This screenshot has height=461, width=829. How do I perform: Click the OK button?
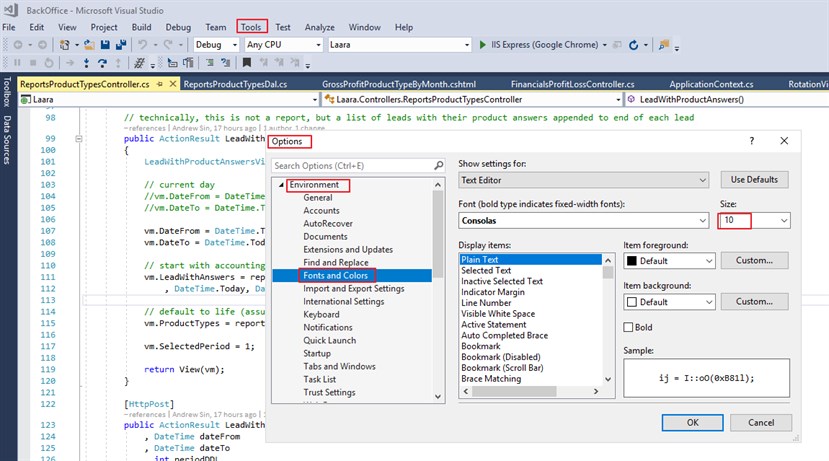(x=693, y=422)
